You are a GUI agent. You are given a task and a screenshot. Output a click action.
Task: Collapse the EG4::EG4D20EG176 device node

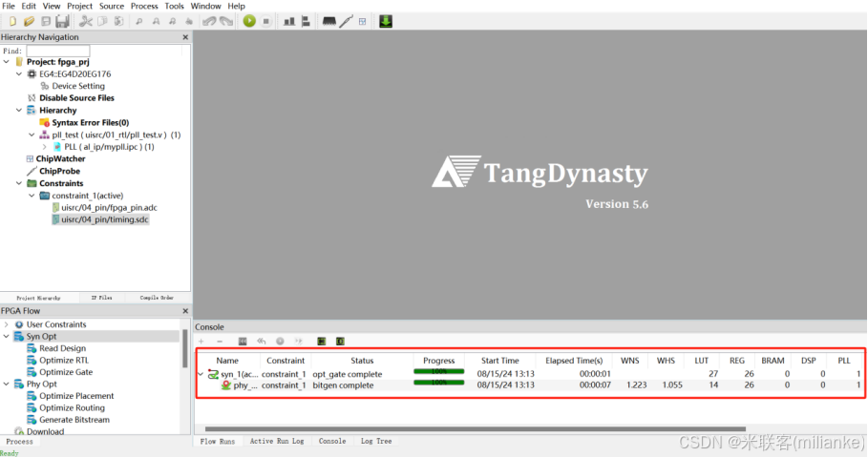click(19, 73)
